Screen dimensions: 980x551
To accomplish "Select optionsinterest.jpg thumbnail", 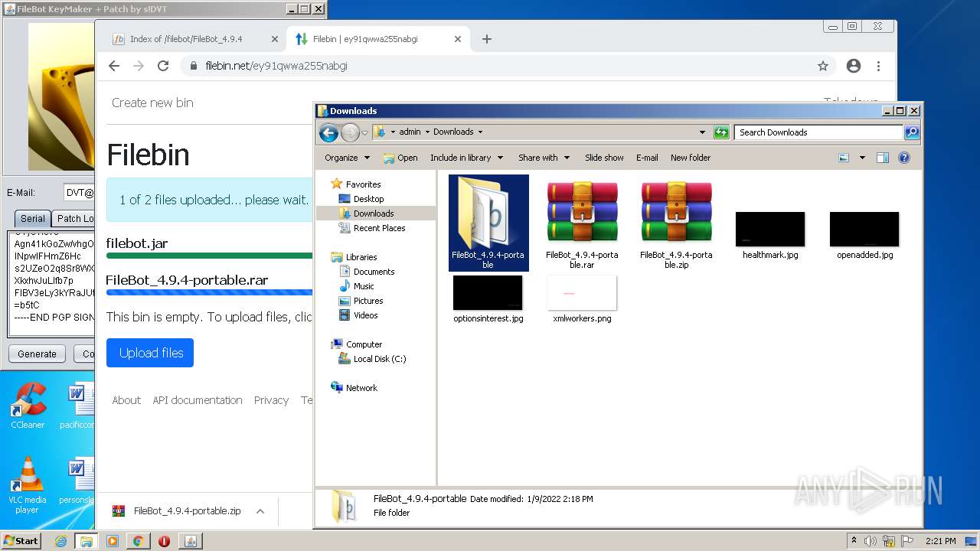I will tap(488, 292).
